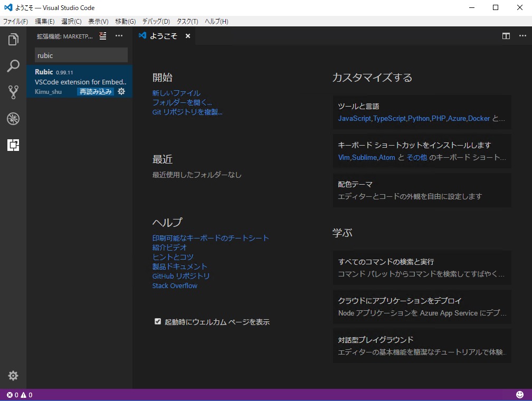Click Git リポジトリを複製 link
The image size is (532, 401).
click(187, 112)
